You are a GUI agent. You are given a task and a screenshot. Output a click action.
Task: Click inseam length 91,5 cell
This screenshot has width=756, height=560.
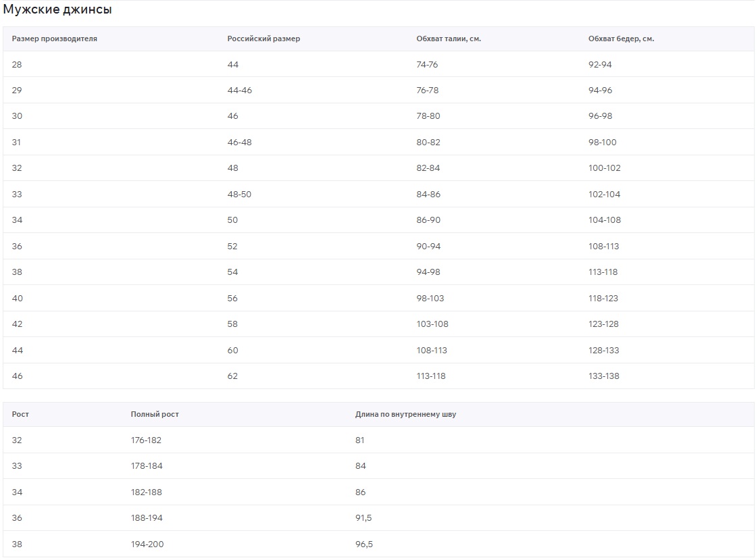click(x=363, y=518)
